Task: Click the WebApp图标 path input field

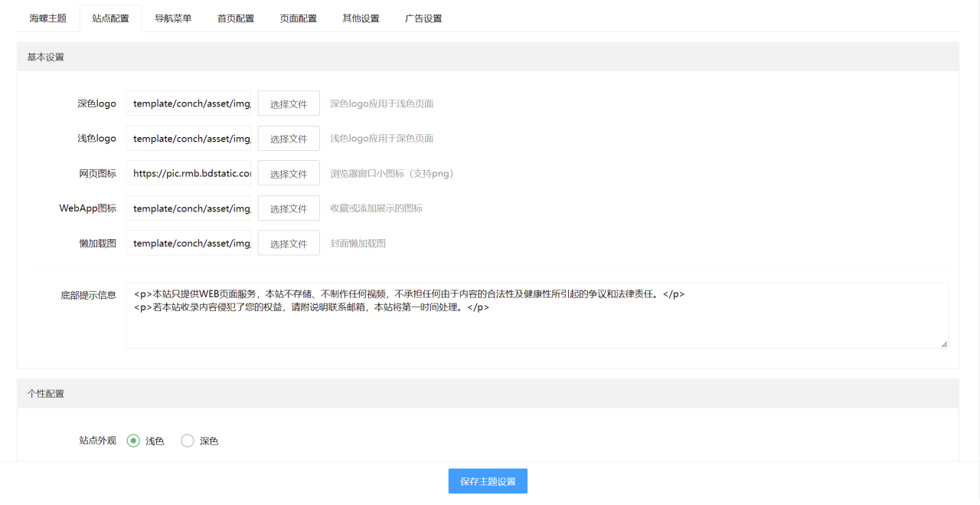Action: [188, 208]
